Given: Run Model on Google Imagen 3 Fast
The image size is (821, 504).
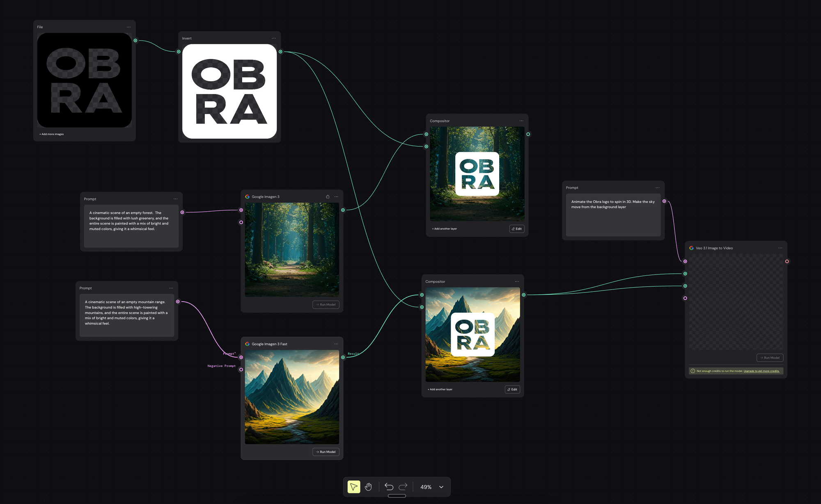Looking at the screenshot, I should (x=326, y=452).
